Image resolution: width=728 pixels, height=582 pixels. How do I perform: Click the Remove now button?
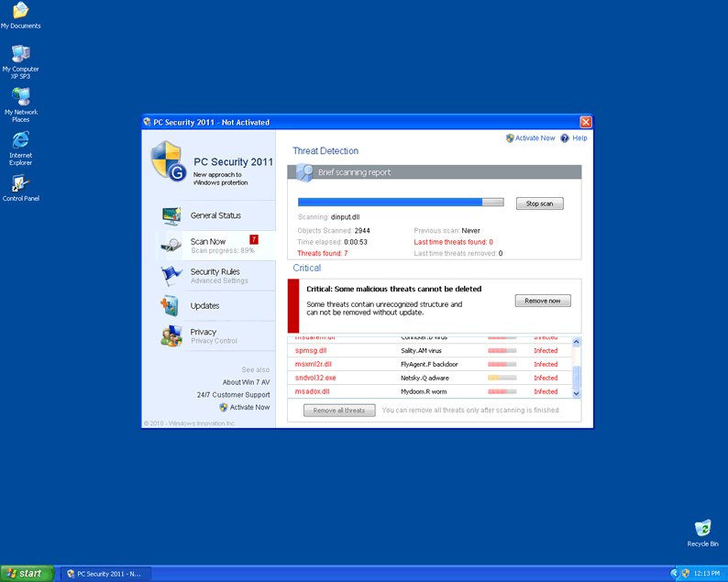[x=543, y=301]
